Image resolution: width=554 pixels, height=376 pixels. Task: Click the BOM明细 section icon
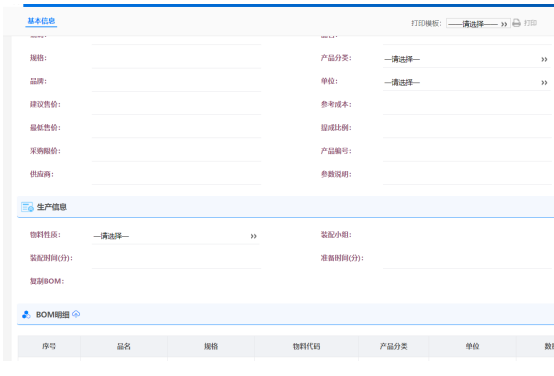26,315
